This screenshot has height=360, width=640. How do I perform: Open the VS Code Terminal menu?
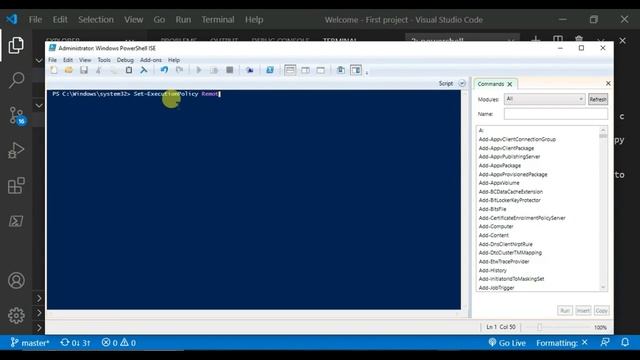[x=218, y=20]
